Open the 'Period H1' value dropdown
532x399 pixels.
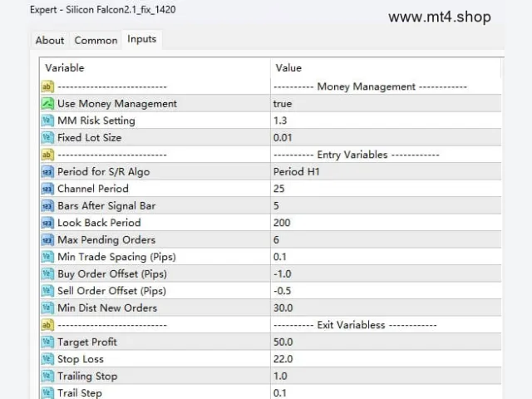pos(297,172)
